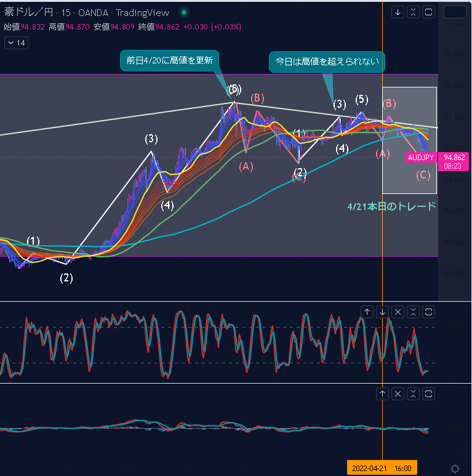472x476 pixels.
Task: Open chart settings gear at bottom right
Action: [x=455, y=469]
